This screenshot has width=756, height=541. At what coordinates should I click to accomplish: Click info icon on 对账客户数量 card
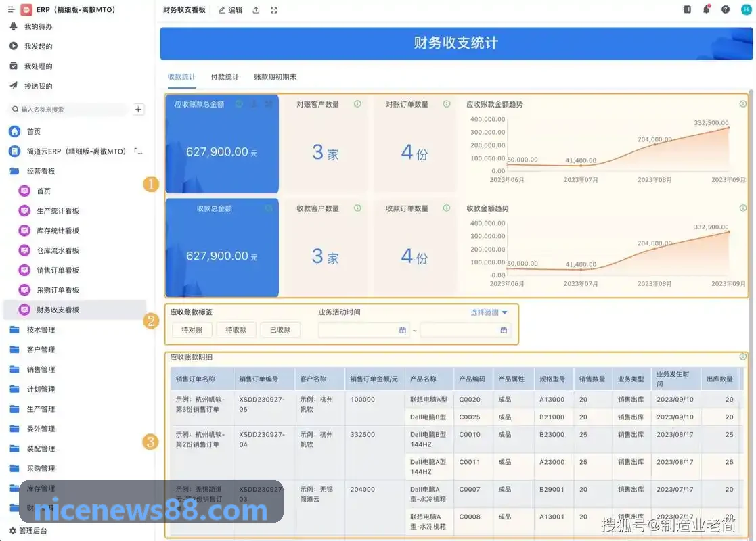(357, 104)
